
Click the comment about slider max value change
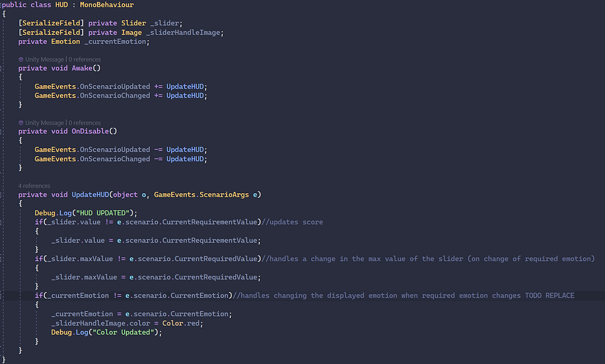(x=428, y=259)
